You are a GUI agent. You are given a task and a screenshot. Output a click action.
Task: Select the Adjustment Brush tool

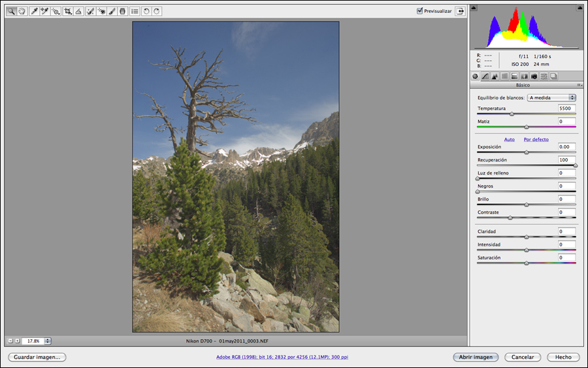[x=112, y=11]
